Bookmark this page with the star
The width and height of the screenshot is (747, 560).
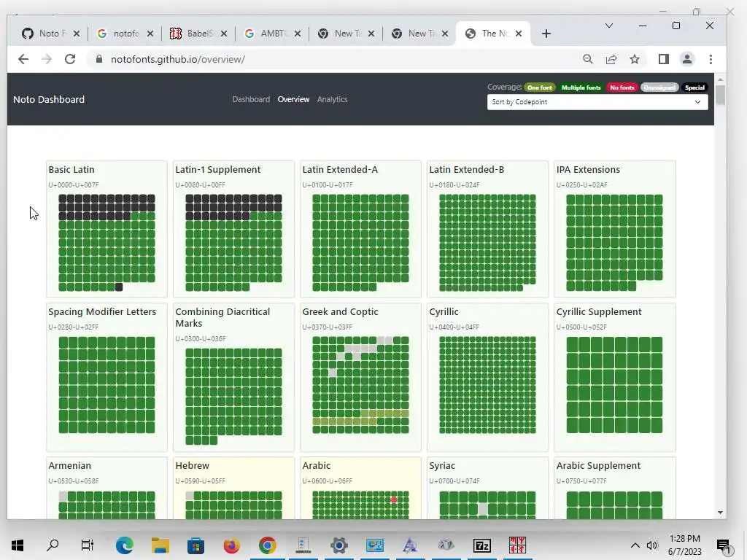click(635, 59)
